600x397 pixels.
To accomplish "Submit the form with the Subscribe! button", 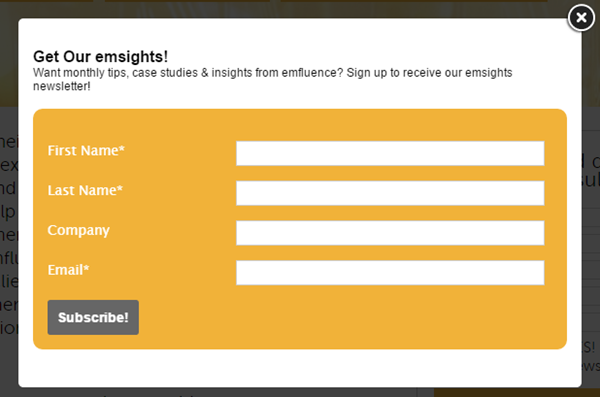I will pos(93,317).
